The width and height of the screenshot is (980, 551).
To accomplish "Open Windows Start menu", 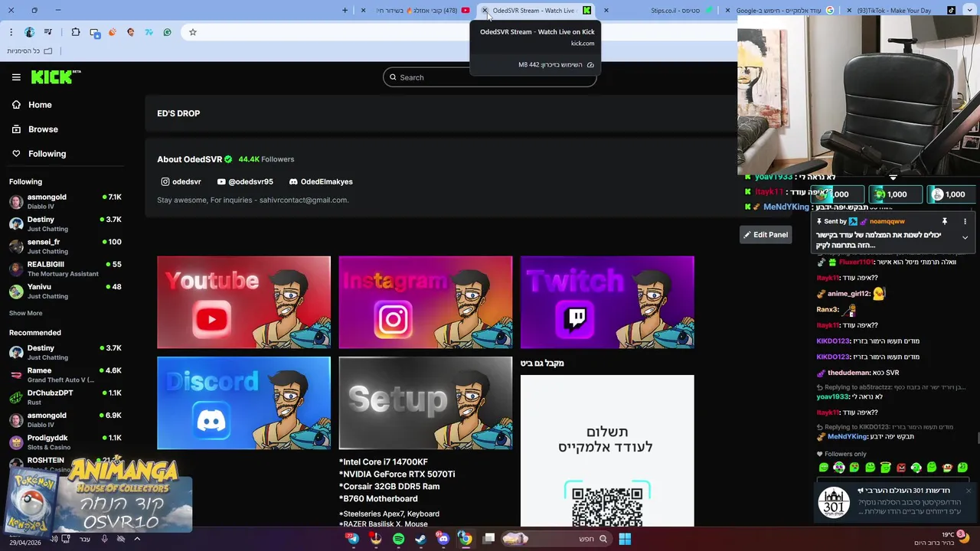I will point(625,539).
